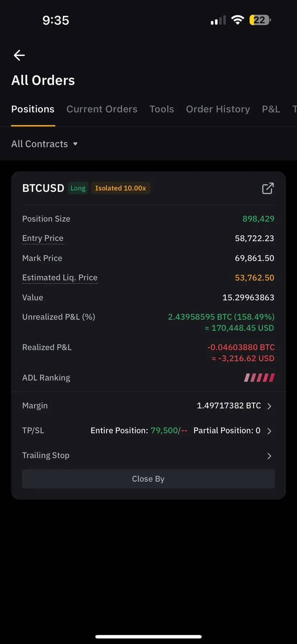The image size is (297, 644).
Task: Tap the back arrow icon
Action: [x=19, y=55]
